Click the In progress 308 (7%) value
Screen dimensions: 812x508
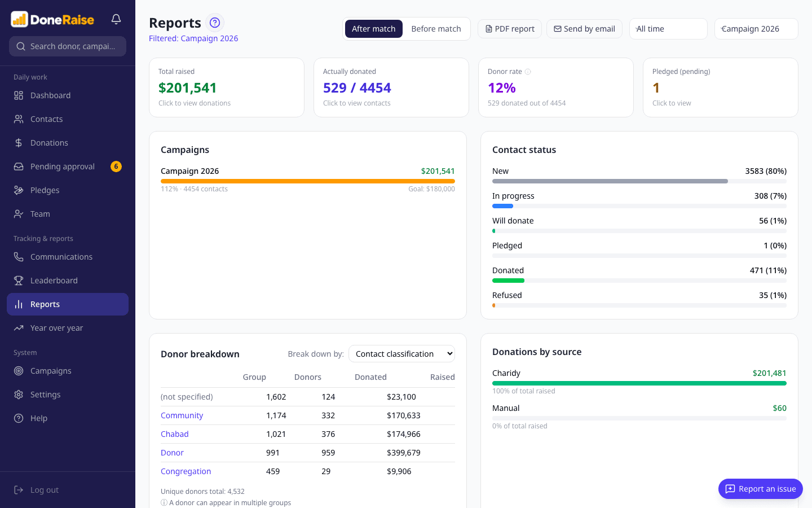[x=770, y=196]
